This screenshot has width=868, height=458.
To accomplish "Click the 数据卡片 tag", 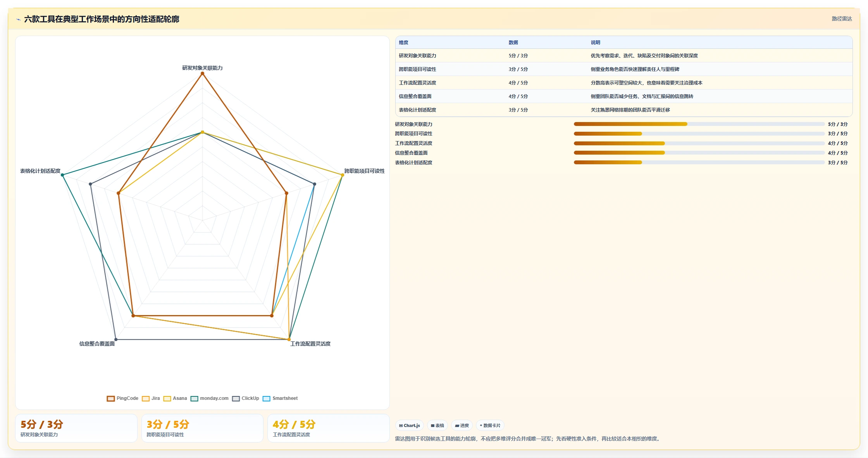I will 490,425.
